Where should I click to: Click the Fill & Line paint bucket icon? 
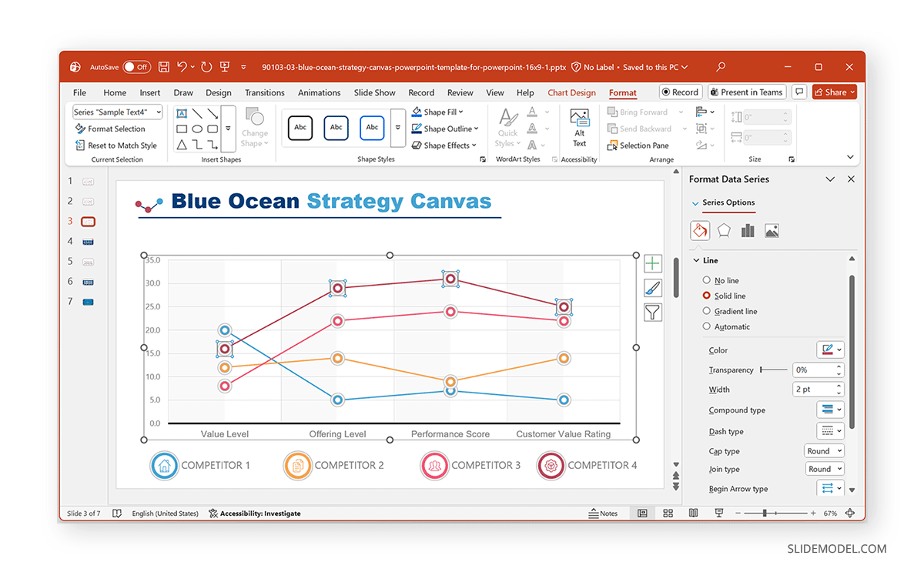700,229
